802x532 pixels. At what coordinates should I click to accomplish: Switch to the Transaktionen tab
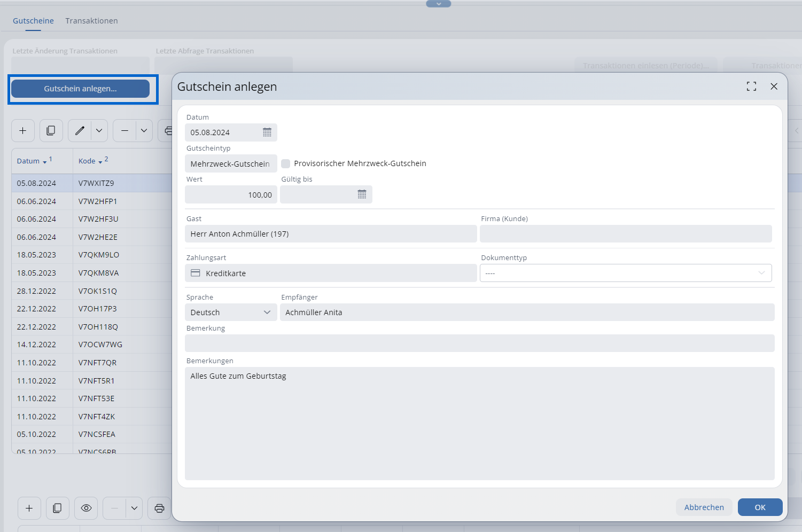pyautogui.click(x=91, y=21)
